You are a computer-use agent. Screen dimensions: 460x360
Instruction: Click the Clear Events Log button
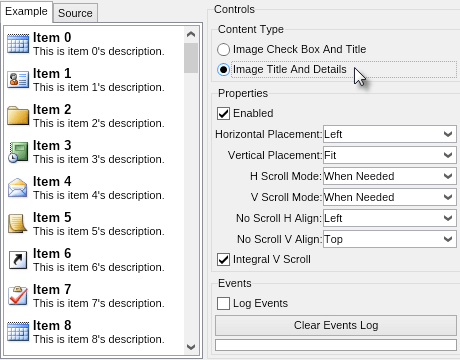point(336,325)
